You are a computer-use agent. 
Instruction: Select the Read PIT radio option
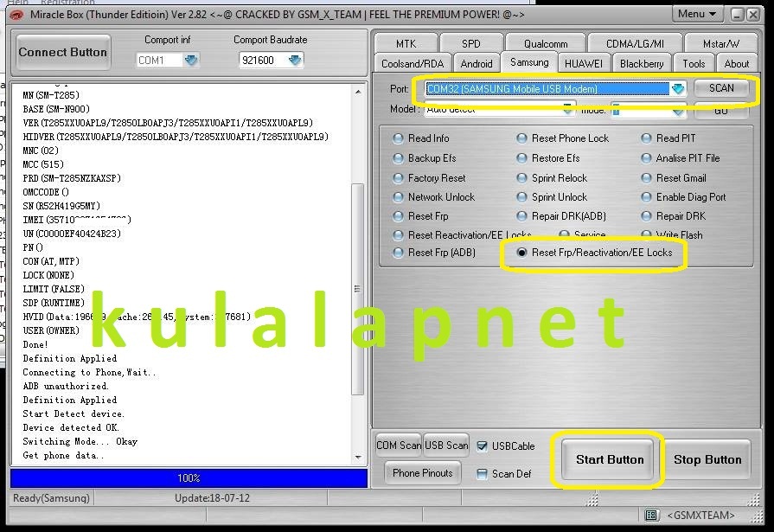tap(646, 138)
